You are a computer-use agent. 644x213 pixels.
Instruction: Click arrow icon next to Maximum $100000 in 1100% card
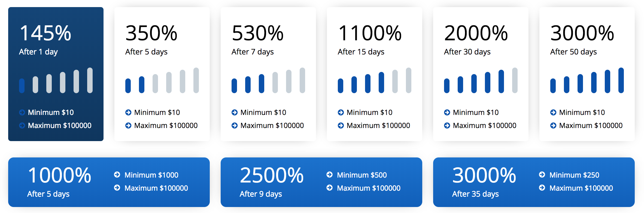coord(341,125)
